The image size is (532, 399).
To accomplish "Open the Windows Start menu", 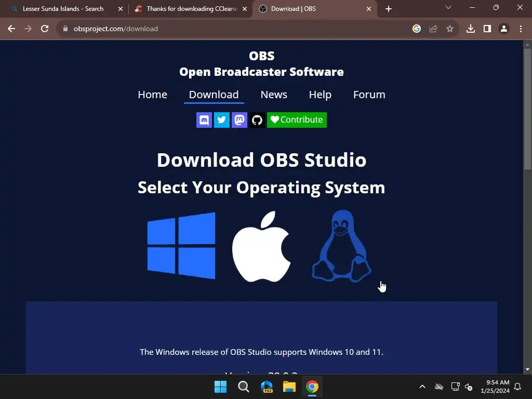I will [220, 387].
